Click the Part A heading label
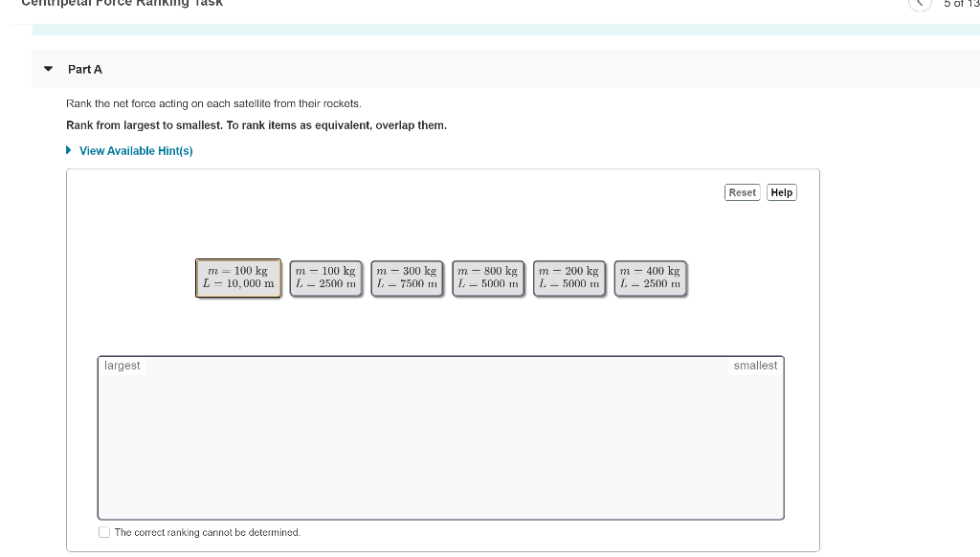 [x=85, y=68]
